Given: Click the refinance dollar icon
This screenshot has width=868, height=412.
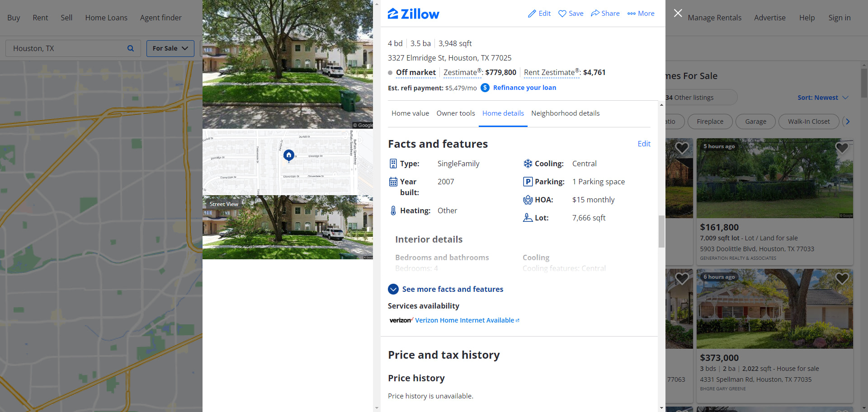Looking at the screenshot, I should 485,88.
